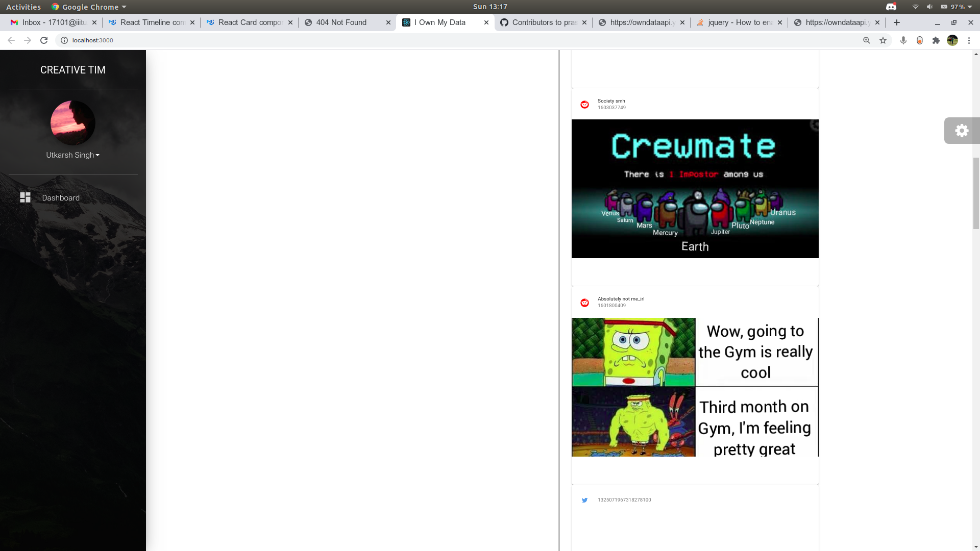Open the system status menu by battery indicator
The width and height of the screenshot is (980, 551).
[x=957, y=7]
